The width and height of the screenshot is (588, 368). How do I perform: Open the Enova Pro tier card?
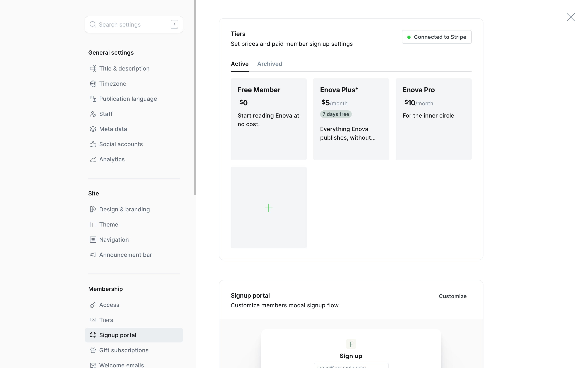tap(433, 119)
